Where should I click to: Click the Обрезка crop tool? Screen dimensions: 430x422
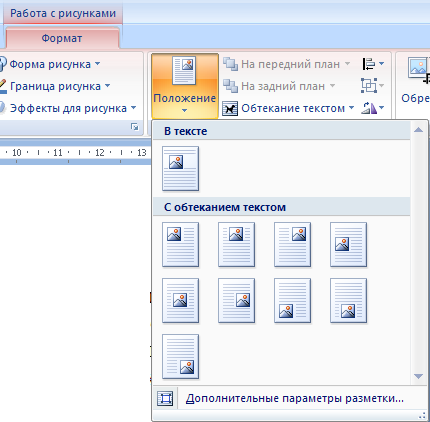tap(415, 81)
